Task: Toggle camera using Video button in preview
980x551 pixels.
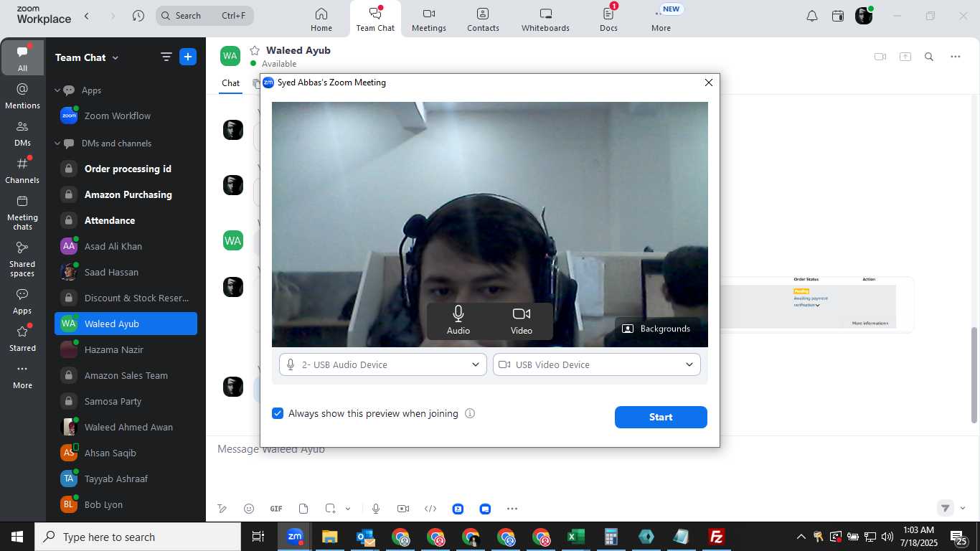Action: point(522,321)
